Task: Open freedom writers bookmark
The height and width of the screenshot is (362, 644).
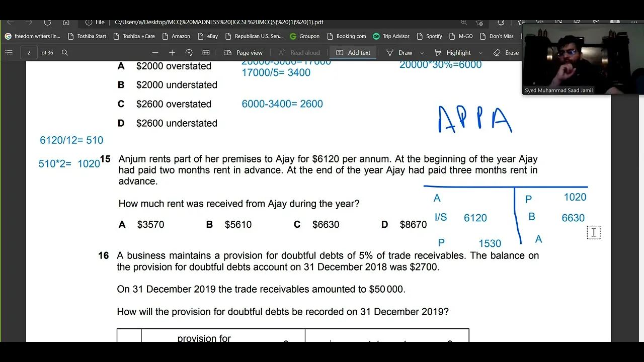Action: [32, 36]
